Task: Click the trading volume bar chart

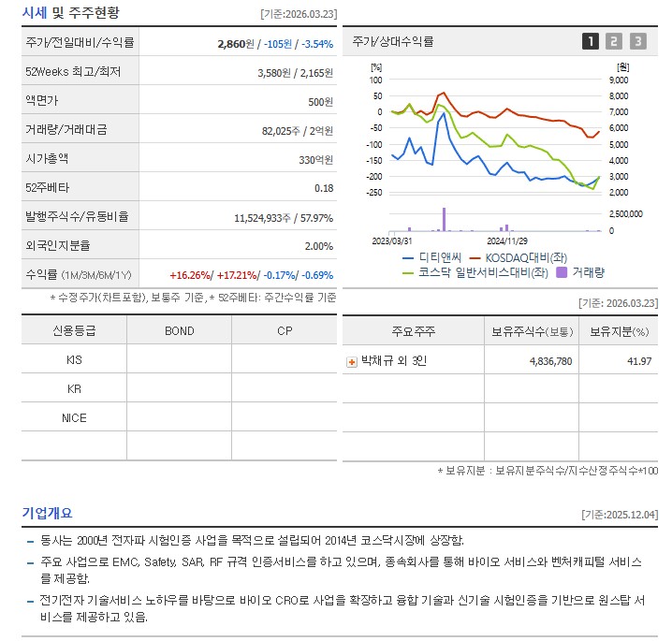Action: pyautogui.click(x=495, y=219)
